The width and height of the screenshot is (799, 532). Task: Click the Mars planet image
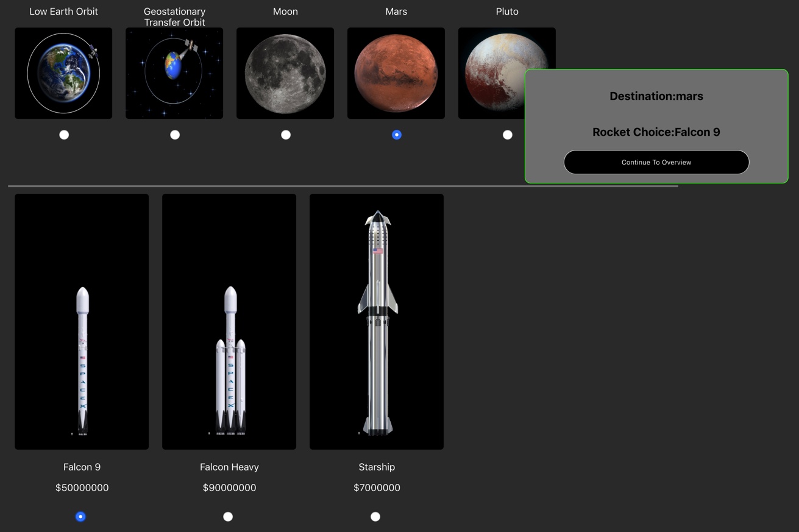pyautogui.click(x=396, y=73)
